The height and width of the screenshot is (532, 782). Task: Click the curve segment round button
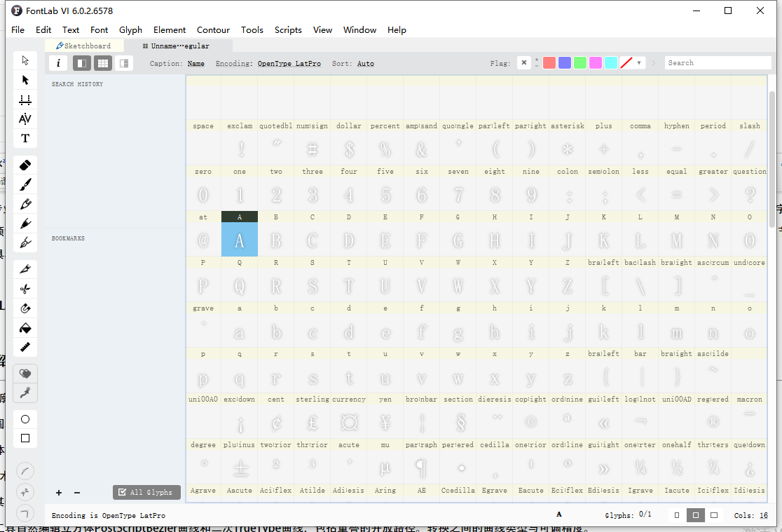pos(25,470)
